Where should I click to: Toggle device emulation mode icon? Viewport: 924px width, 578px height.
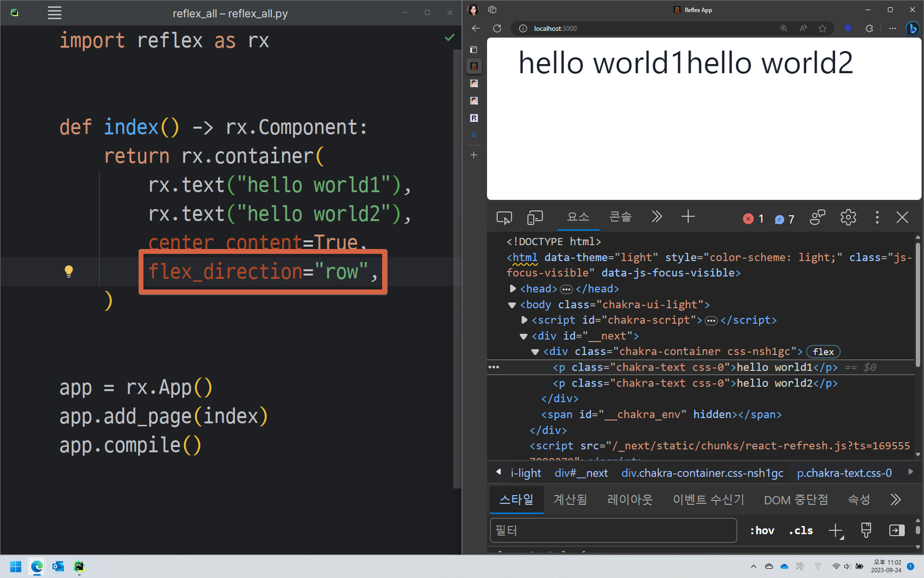535,218
